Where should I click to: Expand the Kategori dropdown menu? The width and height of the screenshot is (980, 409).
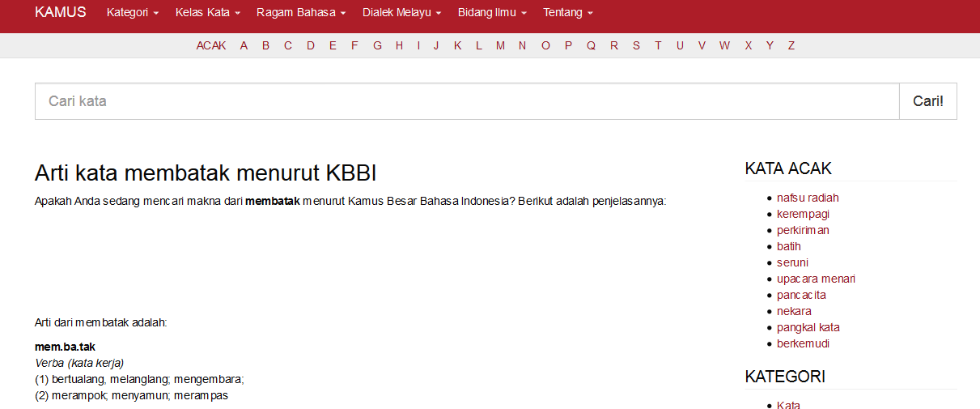(x=133, y=13)
